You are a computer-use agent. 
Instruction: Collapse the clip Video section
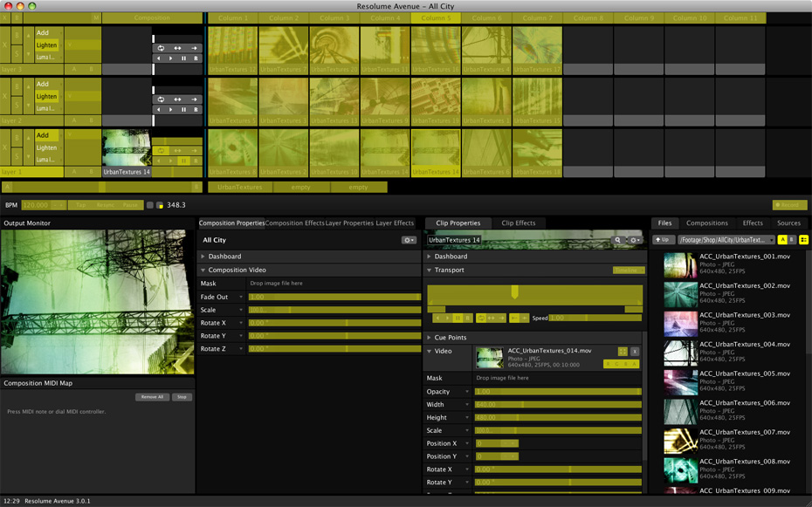(x=429, y=351)
